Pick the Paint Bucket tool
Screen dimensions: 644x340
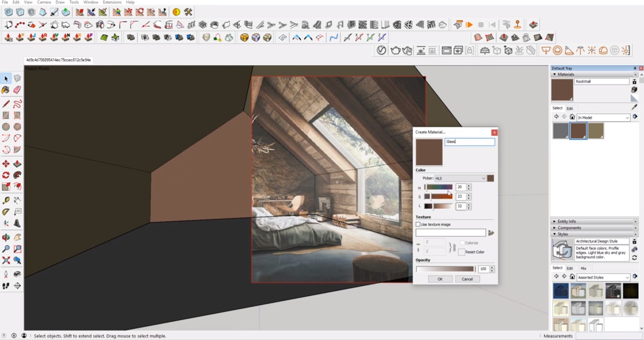click(6, 90)
